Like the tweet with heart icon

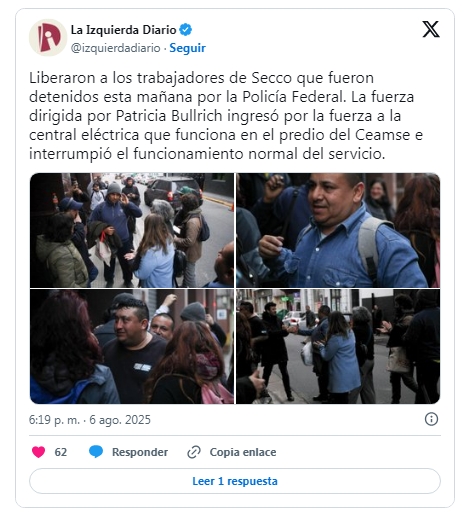click(x=39, y=452)
